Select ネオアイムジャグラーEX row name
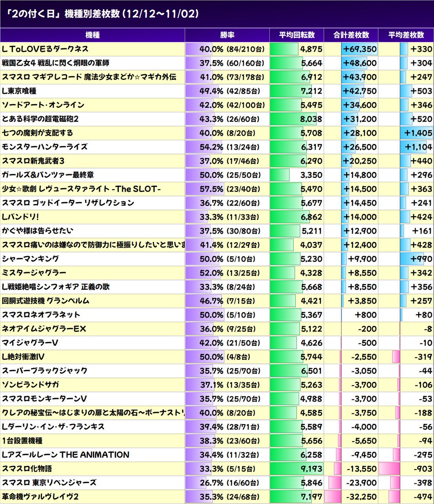This screenshot has height=504, width=434. (44, 329)
